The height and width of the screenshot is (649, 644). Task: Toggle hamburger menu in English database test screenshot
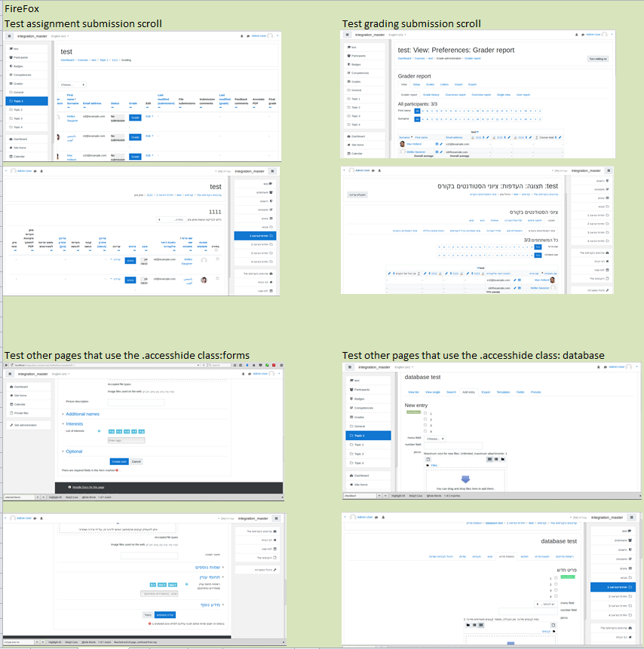point(350,367)
